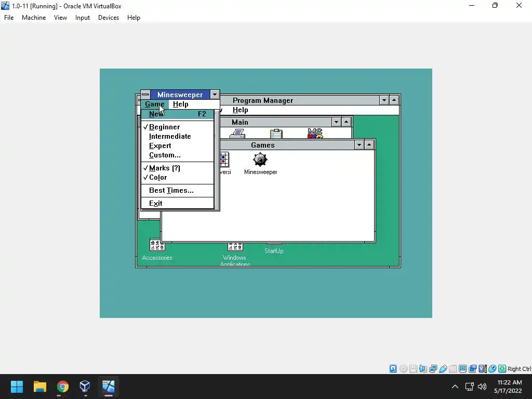Click the Right Ctrl host key label
This screenshot has width=532, height=399.
click(519, 369)
